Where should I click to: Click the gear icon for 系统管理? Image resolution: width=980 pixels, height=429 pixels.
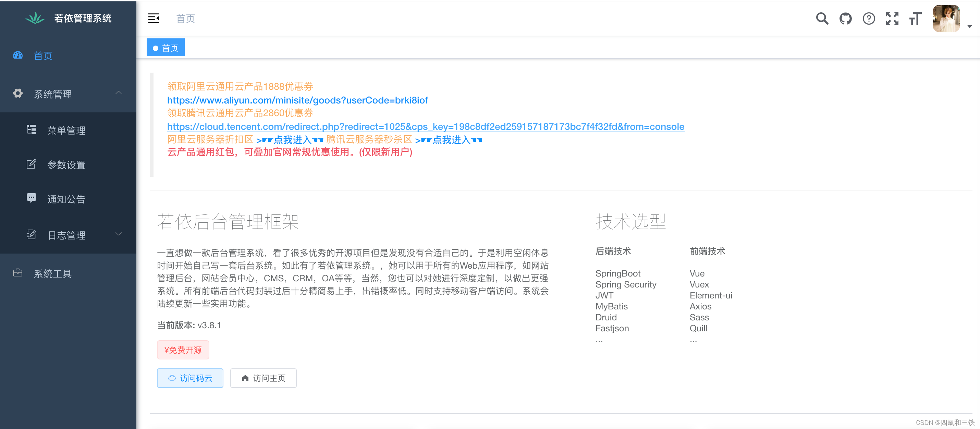(18, 93)
